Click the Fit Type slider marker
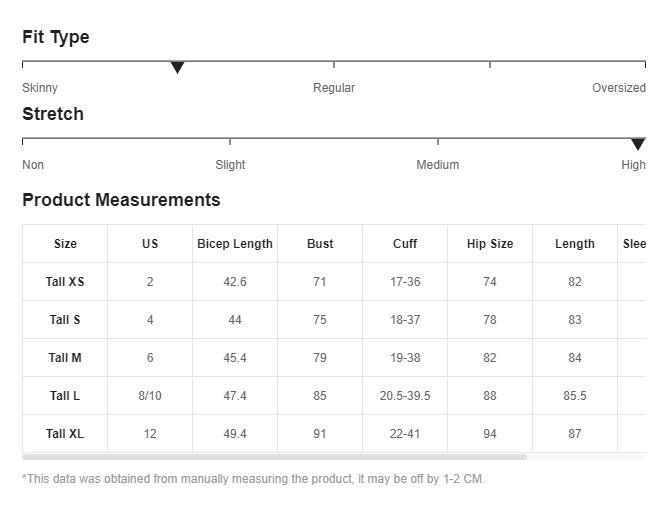Image resolution: width=666 pixels, height=513 pixels. click(177, 68)
